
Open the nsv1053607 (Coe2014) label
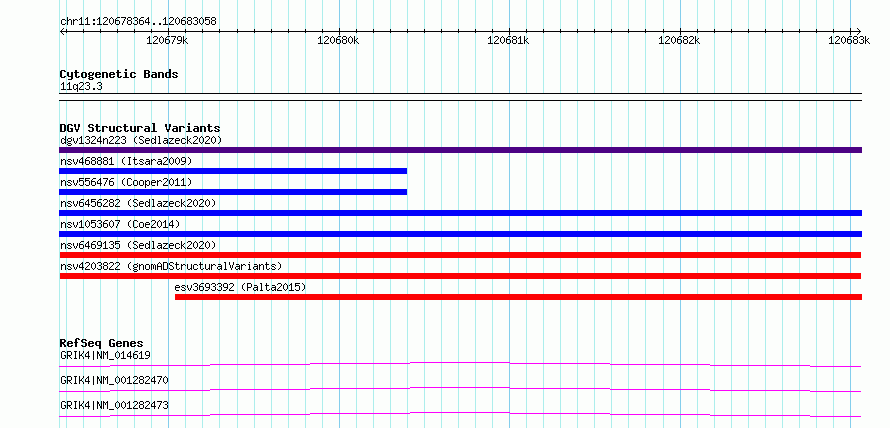(x=120, y=224)
